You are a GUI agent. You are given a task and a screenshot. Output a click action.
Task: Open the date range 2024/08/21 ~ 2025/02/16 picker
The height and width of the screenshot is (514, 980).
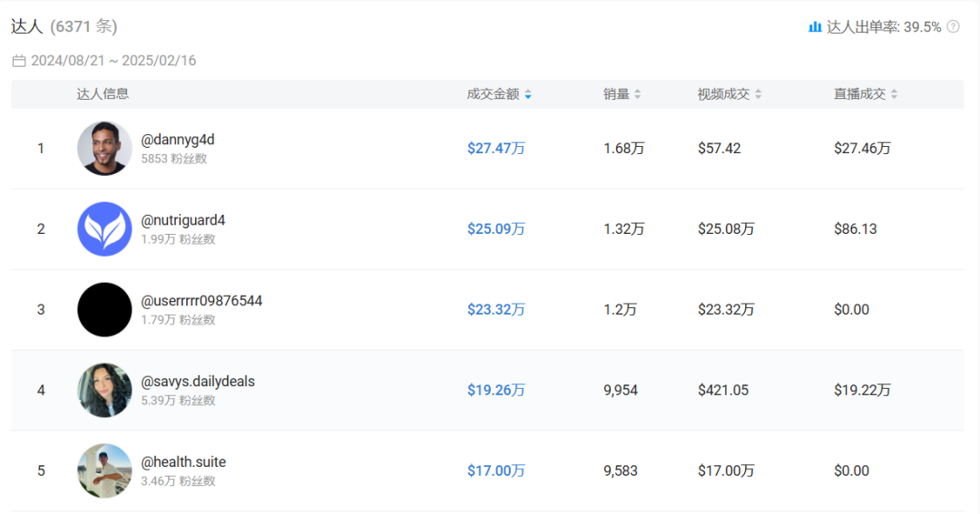tap(113, 61)
